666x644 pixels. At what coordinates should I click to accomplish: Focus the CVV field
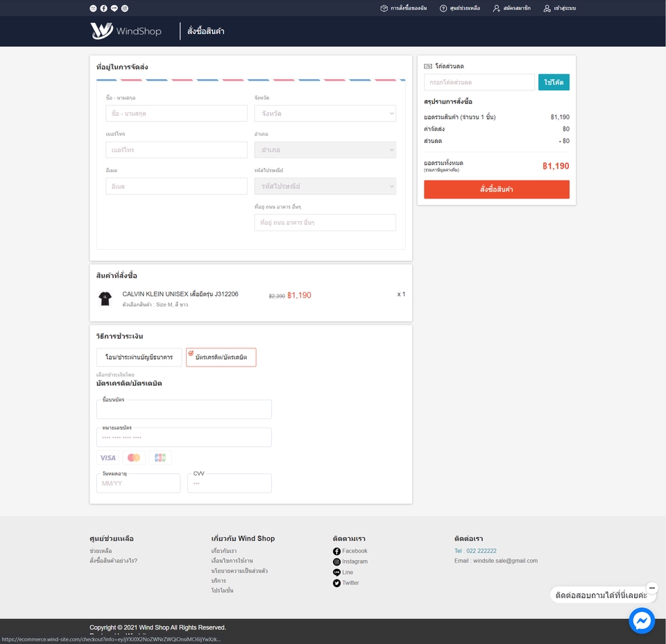coord(230,484)
